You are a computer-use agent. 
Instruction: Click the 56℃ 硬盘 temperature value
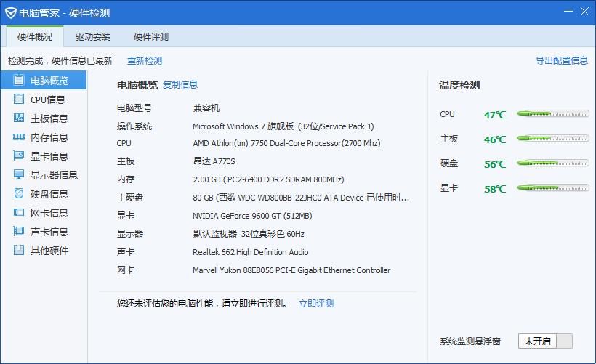click(x=495, y=164)
